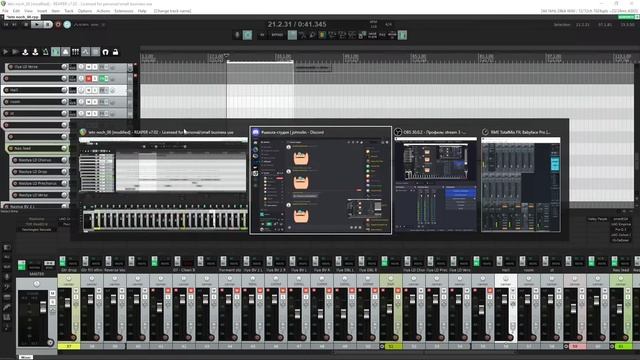Switch to the OBS window thumbnail
This screenshot has width=640, height=360.
coord(435,180)
